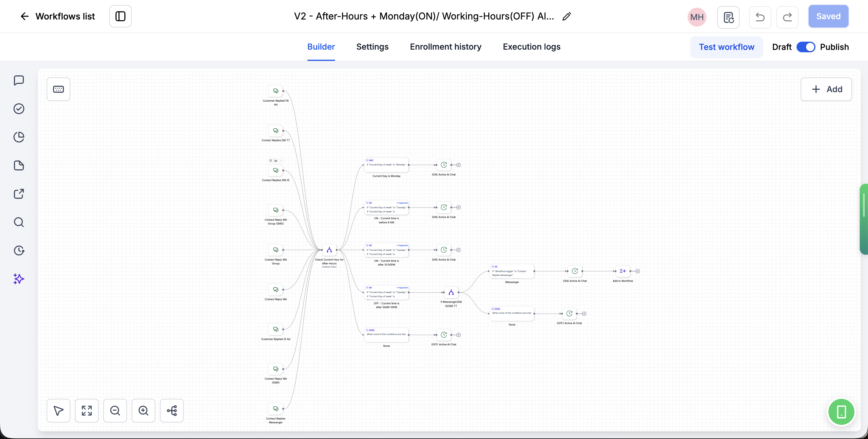This screenshot has width=868, height=439.
Task: Redo the last change
Action: point(787,17)
